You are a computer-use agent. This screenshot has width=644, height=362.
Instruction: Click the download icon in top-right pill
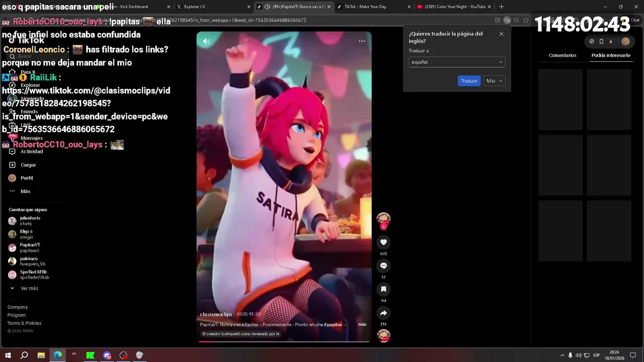pos(611,41)
